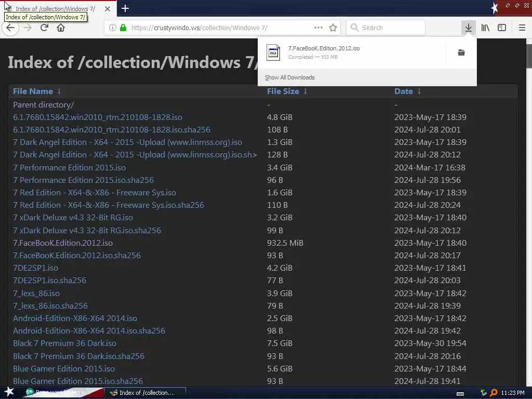The width and height of the screenshot is (532, 399).
Task: Select the 2023-May-30 19:54 date cell
Action: [x=430, y=343]
